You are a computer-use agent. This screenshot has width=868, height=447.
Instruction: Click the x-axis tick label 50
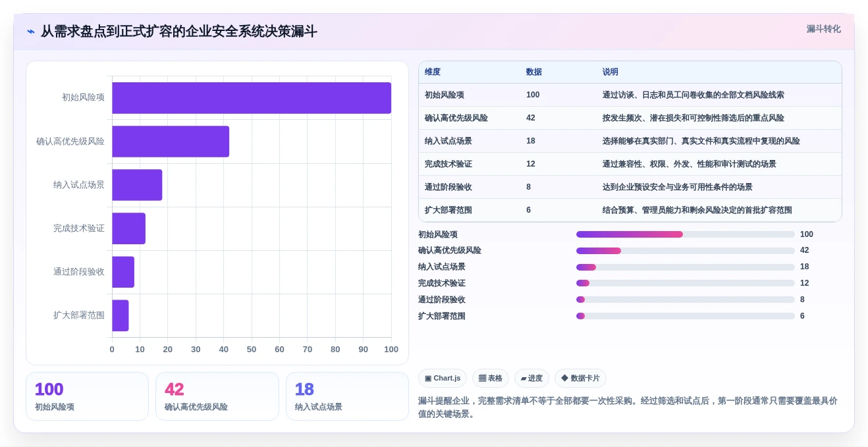click(x=252, y=350)
